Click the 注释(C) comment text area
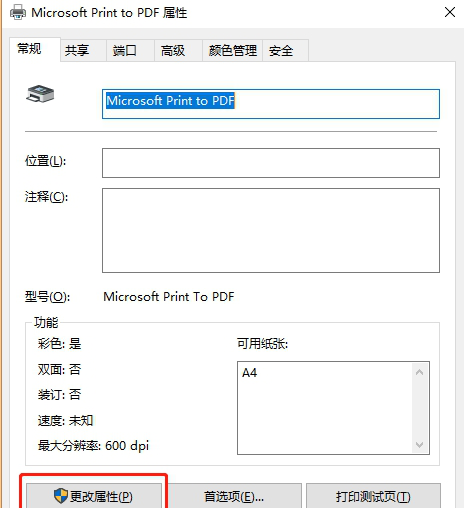 point(271,230)
